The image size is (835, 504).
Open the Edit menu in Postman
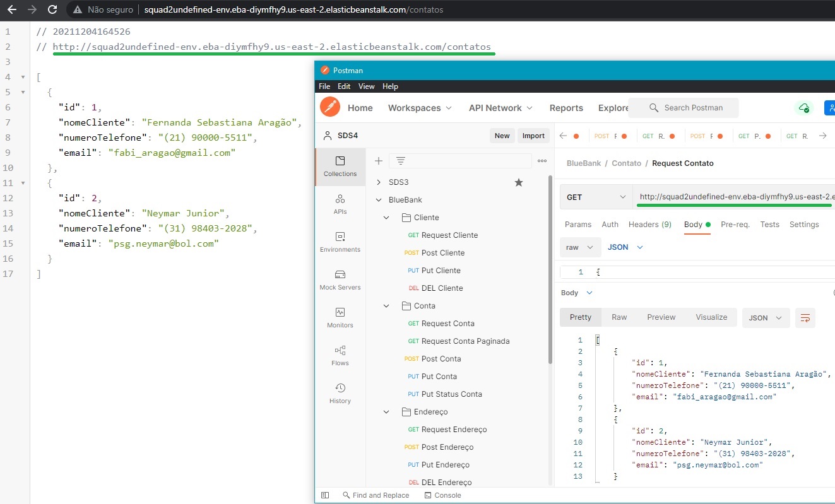coord(344,86)
